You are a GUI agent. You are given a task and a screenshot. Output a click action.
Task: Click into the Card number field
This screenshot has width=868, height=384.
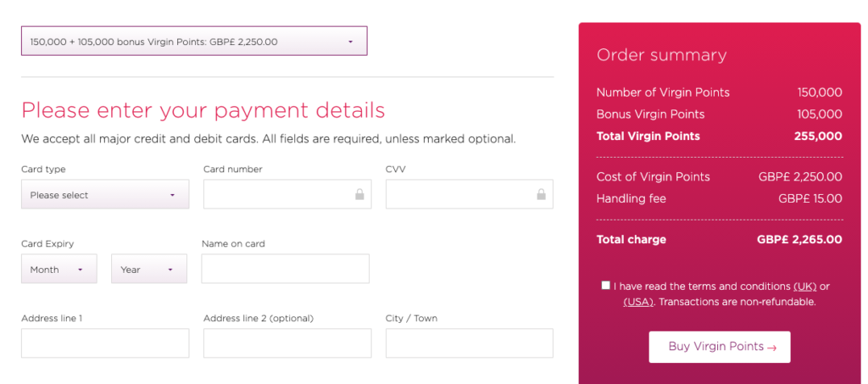(287, 194)
